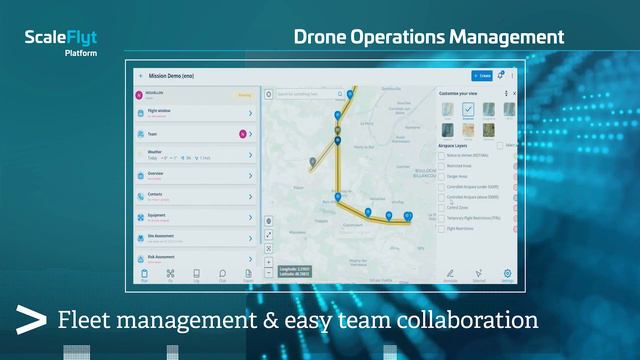This screenshot has width=640, height=360.
Task: Open the three-dot menu in the top-right header
Action: coord(512,76)
